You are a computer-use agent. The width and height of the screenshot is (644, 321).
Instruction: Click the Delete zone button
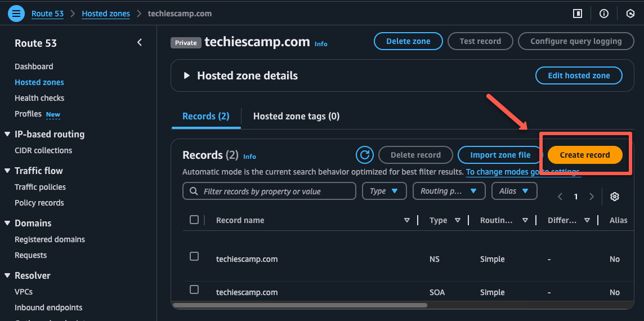(408, 41)
